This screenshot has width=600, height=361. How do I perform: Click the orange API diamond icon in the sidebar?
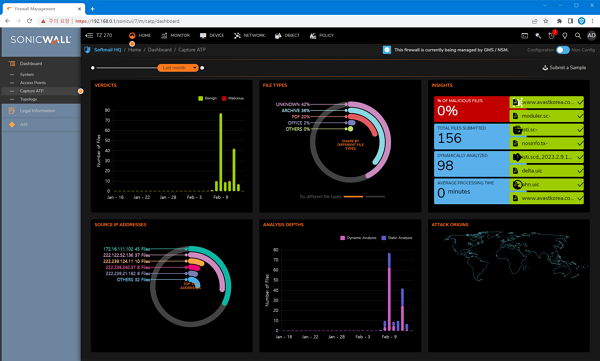point(12,124)
